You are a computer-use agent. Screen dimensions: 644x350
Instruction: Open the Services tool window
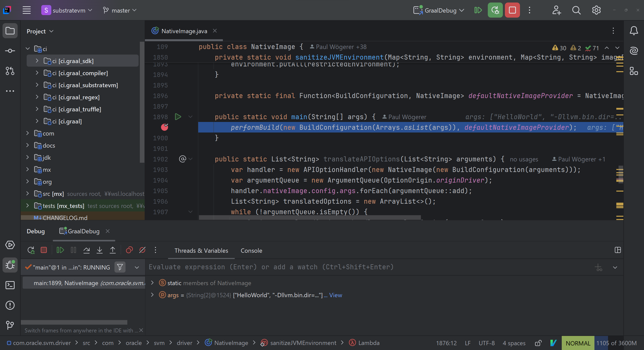point(10,245)
